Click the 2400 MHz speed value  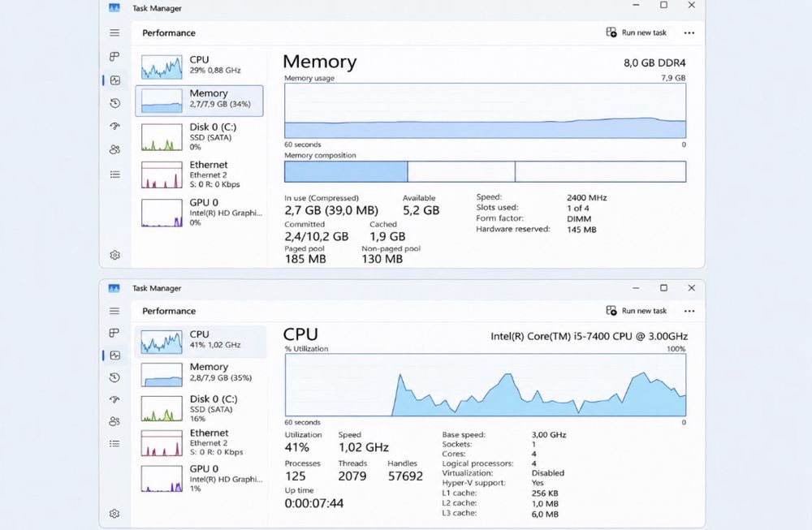[587, 198]
